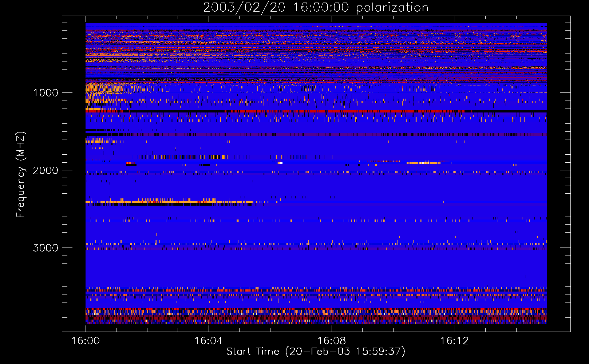Click the 16:08 time tick label
Image resolution: width=589 pixels, height=364 pixels.
(332, 341)
